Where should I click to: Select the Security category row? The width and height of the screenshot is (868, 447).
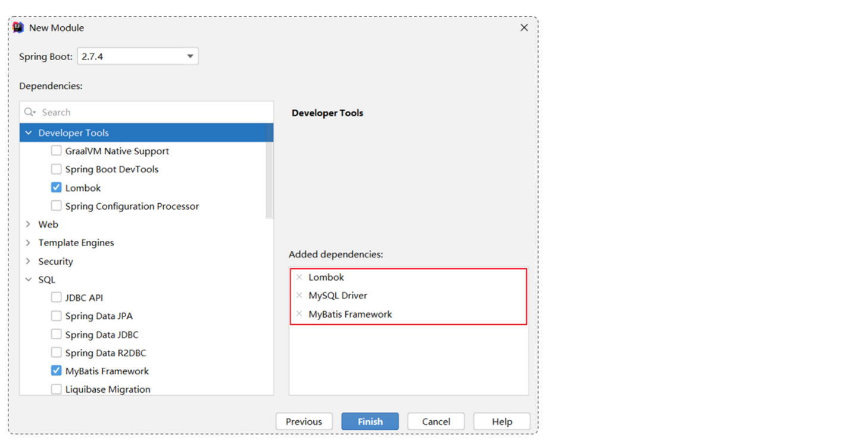pos(143,261)
